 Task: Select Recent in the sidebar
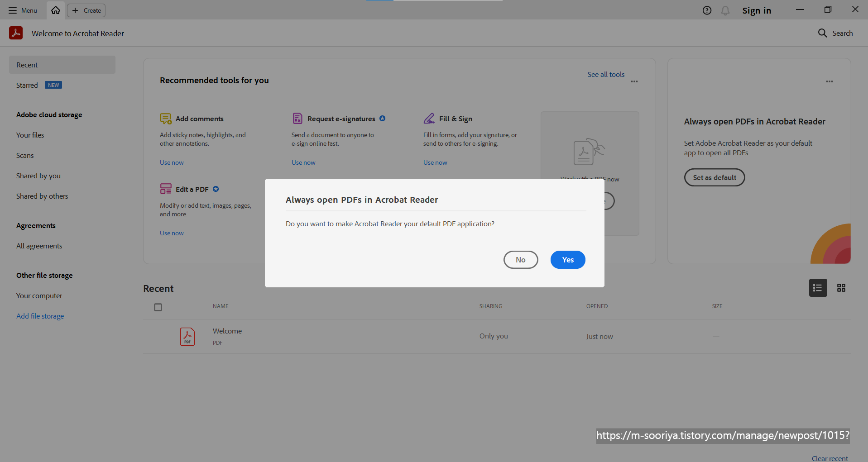tap(62, 65)
